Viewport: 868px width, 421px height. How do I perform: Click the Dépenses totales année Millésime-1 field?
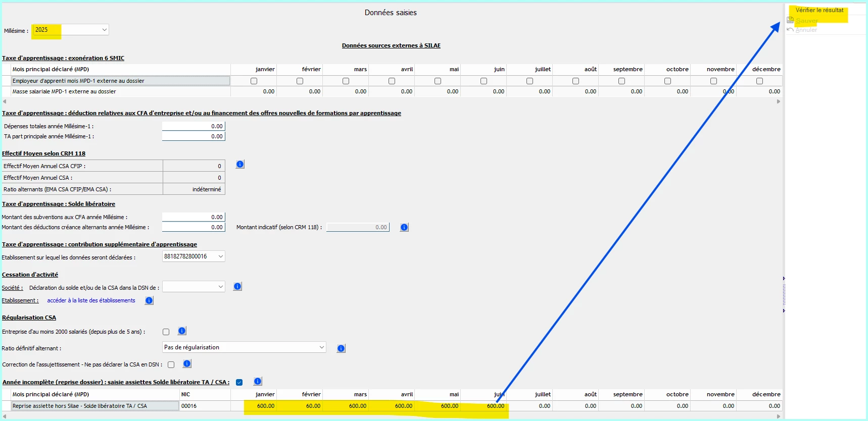(194, 126)
